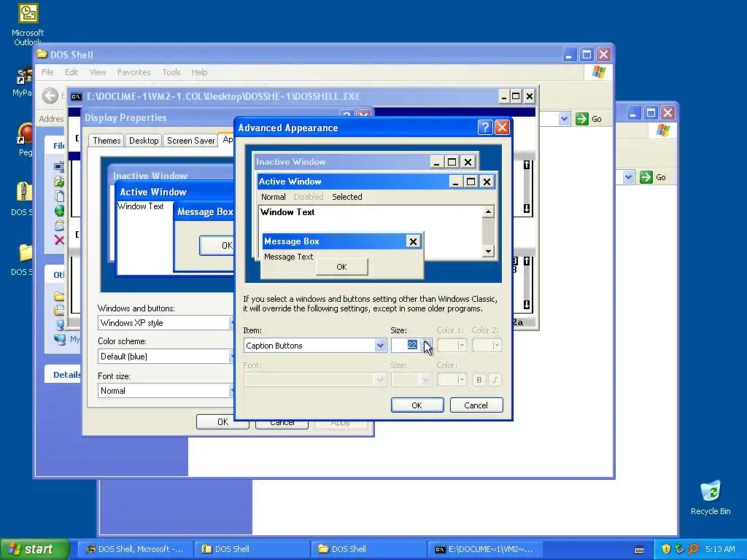Click the red X delete icon in File tasks
This screenshot has width=747, height=560.
click(59, 239)
